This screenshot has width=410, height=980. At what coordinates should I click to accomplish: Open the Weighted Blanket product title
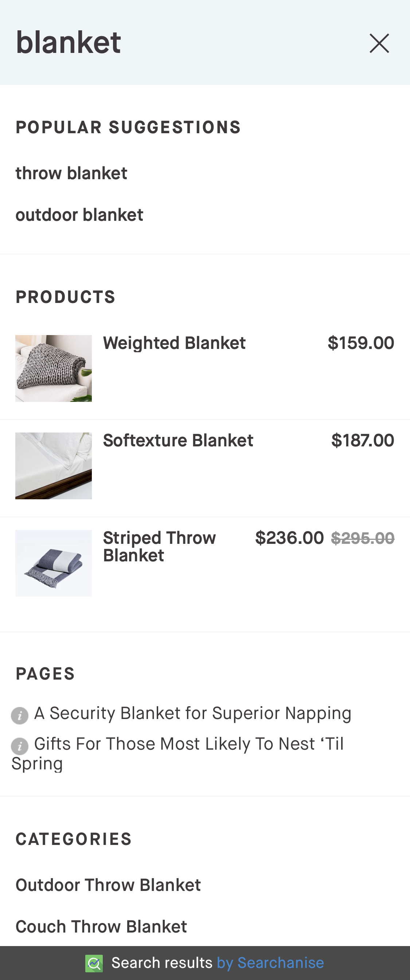[175, 343]
